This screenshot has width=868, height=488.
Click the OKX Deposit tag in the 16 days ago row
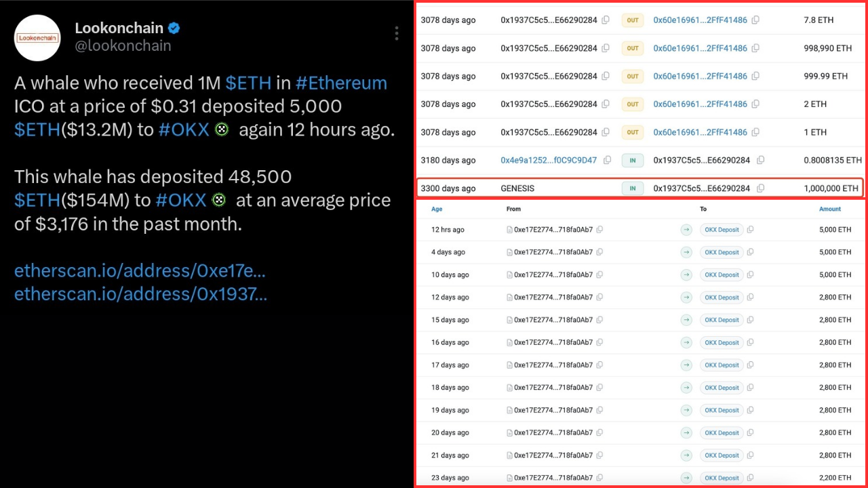722,343
